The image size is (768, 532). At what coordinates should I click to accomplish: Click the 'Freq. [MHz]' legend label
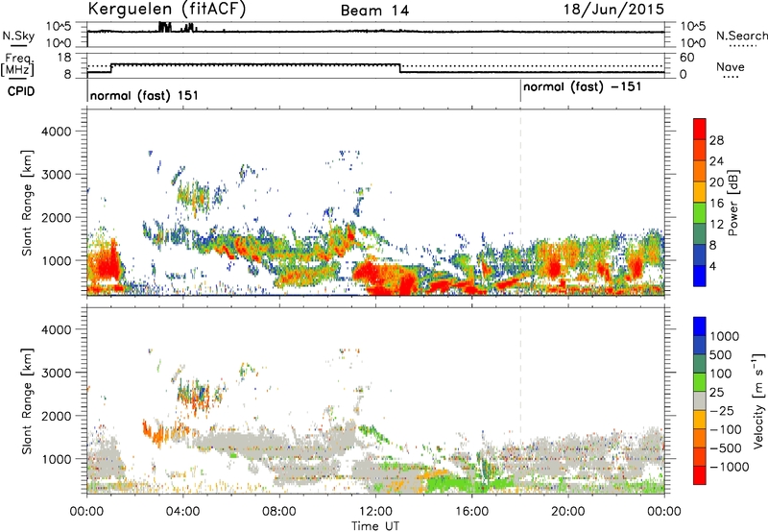(18, 65)
